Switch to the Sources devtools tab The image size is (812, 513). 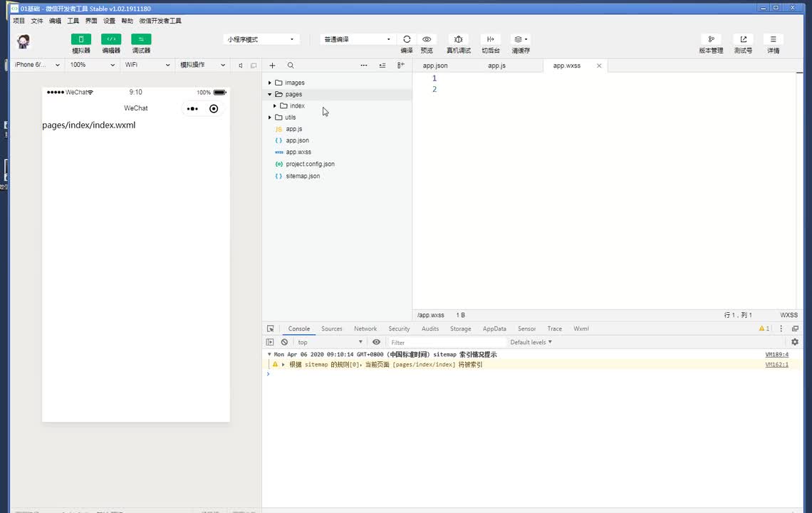click(331, 328)
